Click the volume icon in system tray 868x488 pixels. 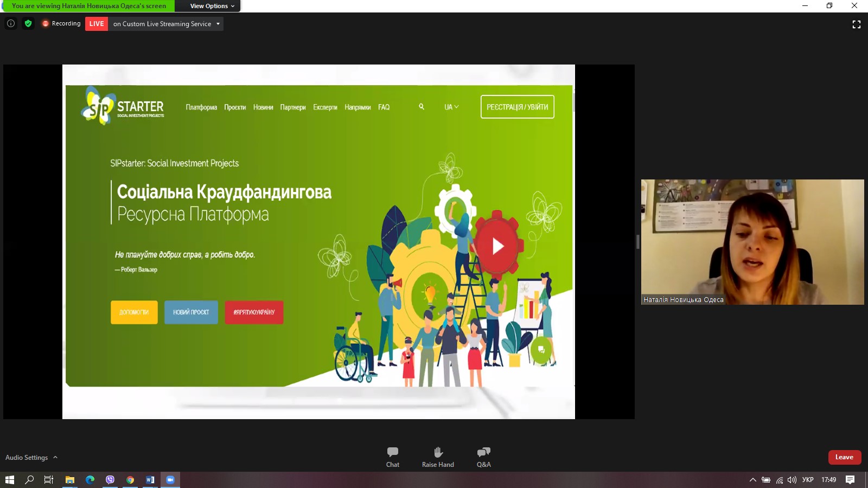pyautogui.click(x=792, y=480)
